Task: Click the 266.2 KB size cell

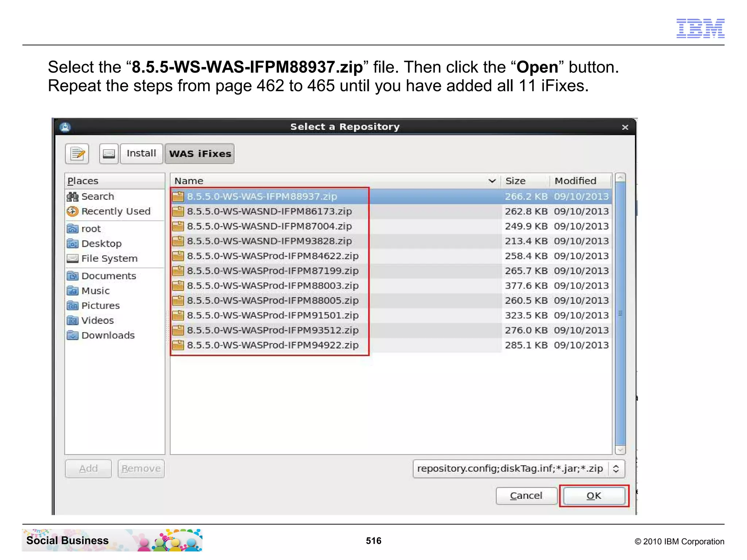Action: click(x=526, y=197)
